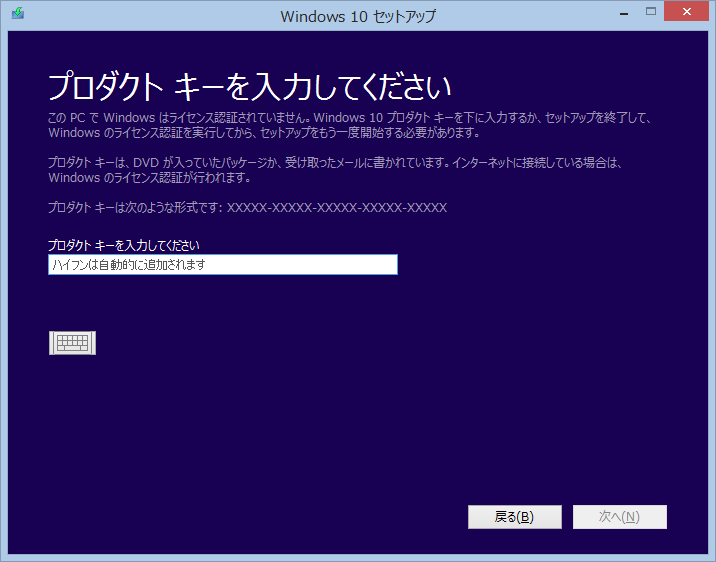Click the heading プロダクト キーを入力してください
Screen dimensions: 716x562
click(x=250, y=86)
